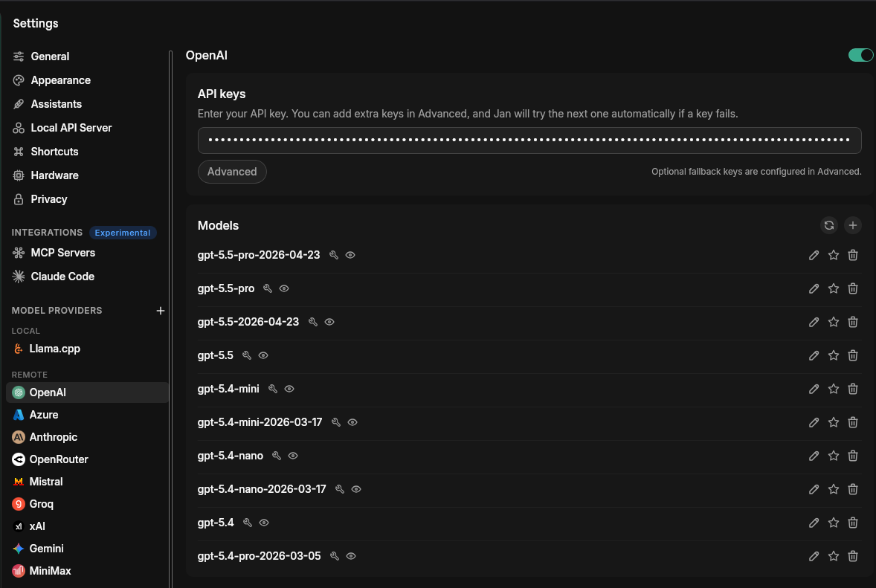Delete the gpt-5.4 model
The image size is (876, 588).
(x=852, y=523)
